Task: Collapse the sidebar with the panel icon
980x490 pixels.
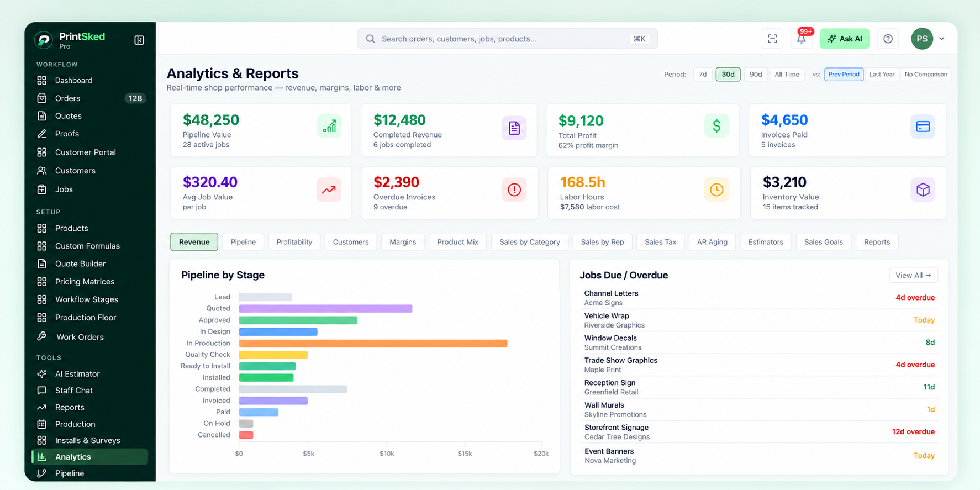Action: pos(139,40)
